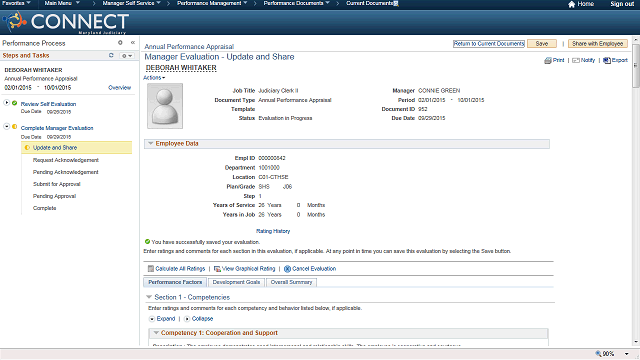Click the scrollbar up arrow

point(636,40)
